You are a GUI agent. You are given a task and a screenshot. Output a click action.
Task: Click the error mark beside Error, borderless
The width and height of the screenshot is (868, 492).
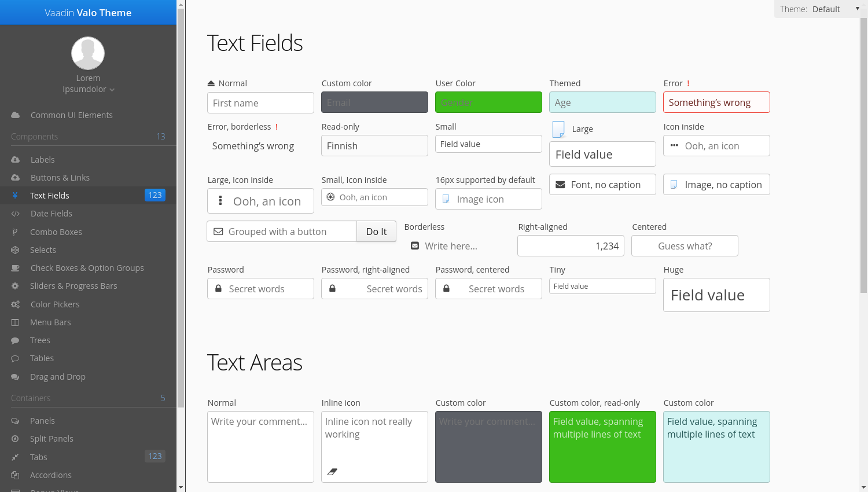click(x=277, y=127)
